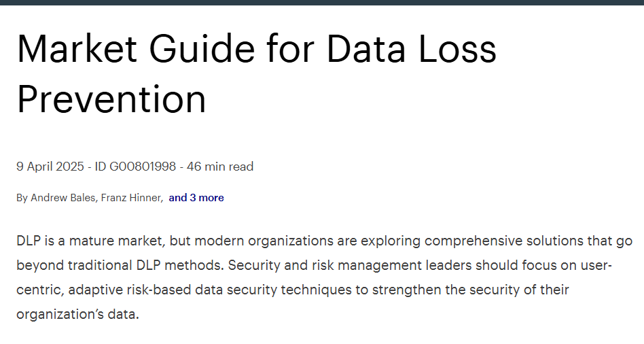Click the word "Prevention" in the title
This screenshot has width=644, height=344.
coord(111,99)
